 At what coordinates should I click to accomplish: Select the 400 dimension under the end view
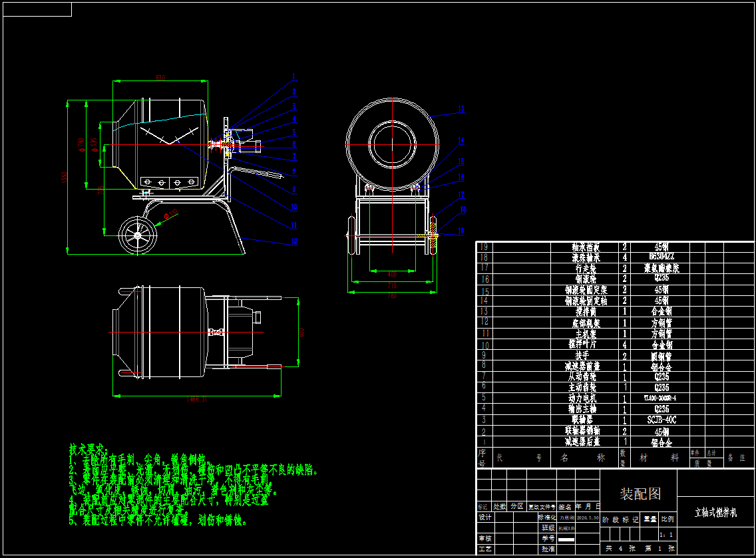tap(392, 274)
